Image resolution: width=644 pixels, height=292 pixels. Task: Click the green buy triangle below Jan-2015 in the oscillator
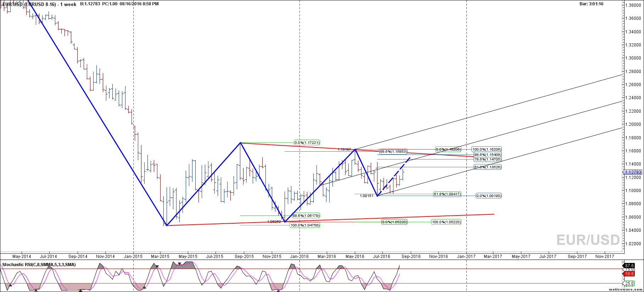pos(144,288)
